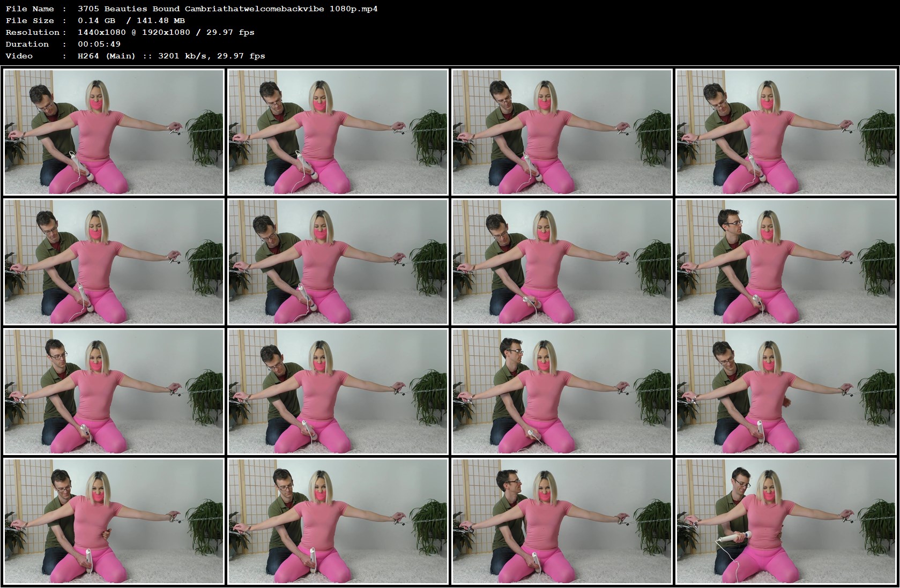Image resolution: width=900 pixels, height=588 pixels.
Task: Open the fourth thumbnail in the second row
Action: click(x=786, y=262)
